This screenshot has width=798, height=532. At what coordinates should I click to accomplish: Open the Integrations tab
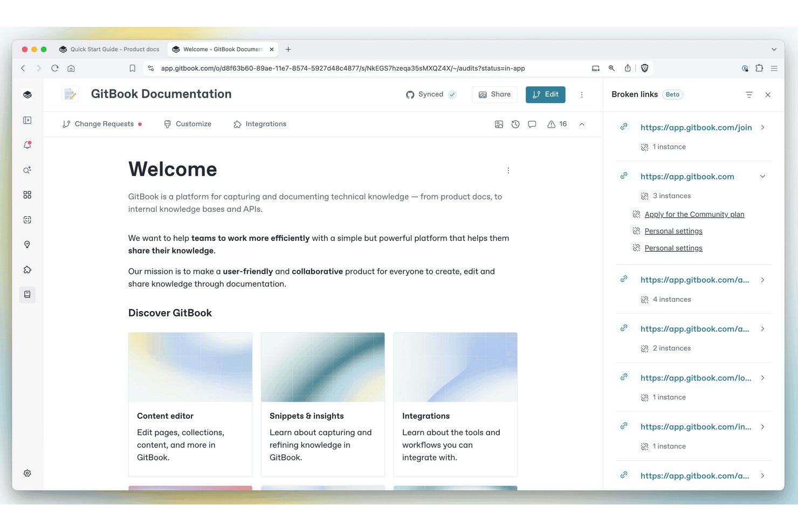pyautogui.click(x=260, y=124)
